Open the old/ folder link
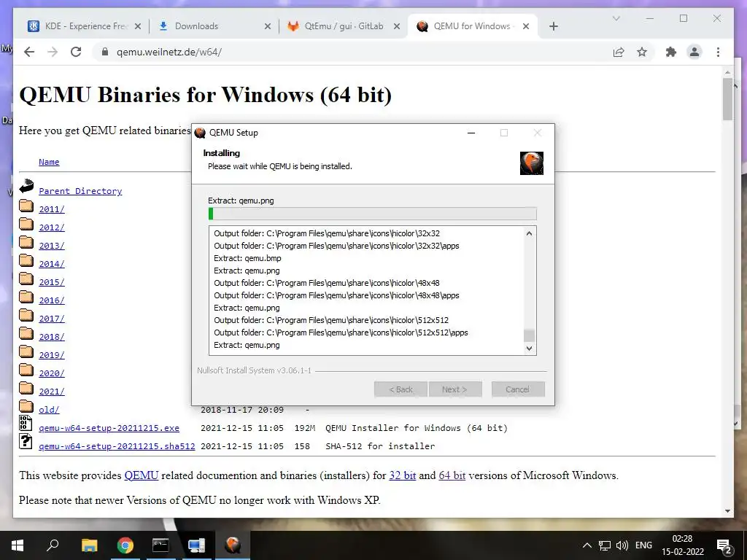The image size is (747, 560). pos(49,410)
